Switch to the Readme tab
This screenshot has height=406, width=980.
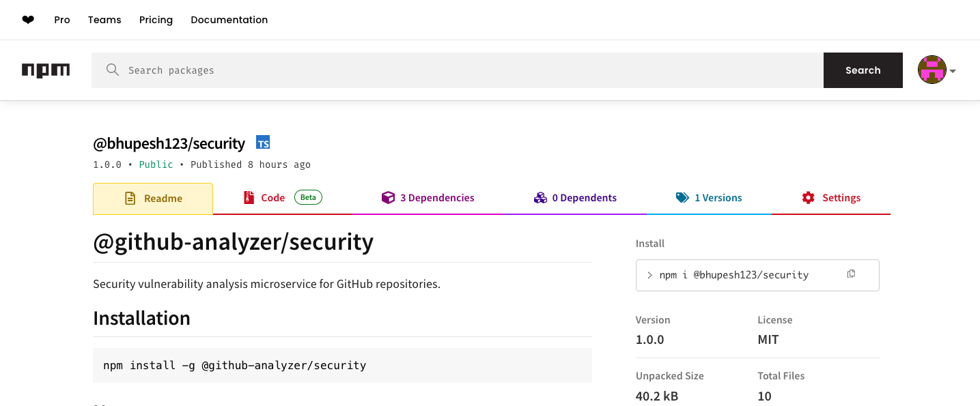(x=153, y=199)
